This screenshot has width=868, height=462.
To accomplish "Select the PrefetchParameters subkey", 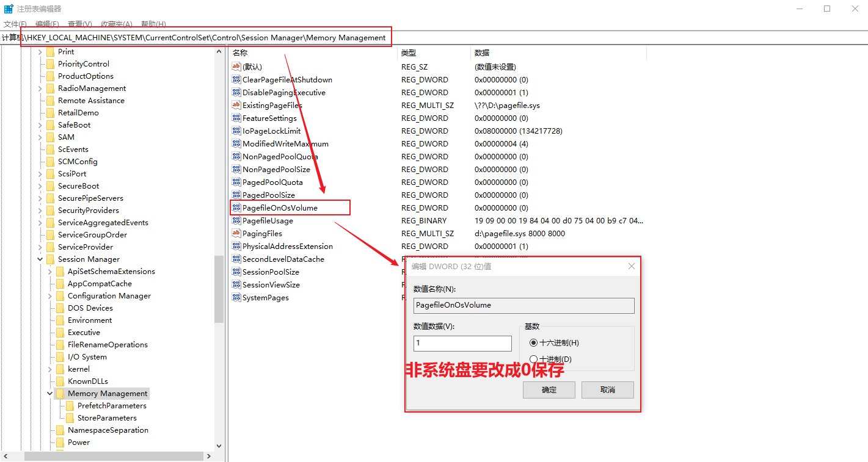I will 112,406.
